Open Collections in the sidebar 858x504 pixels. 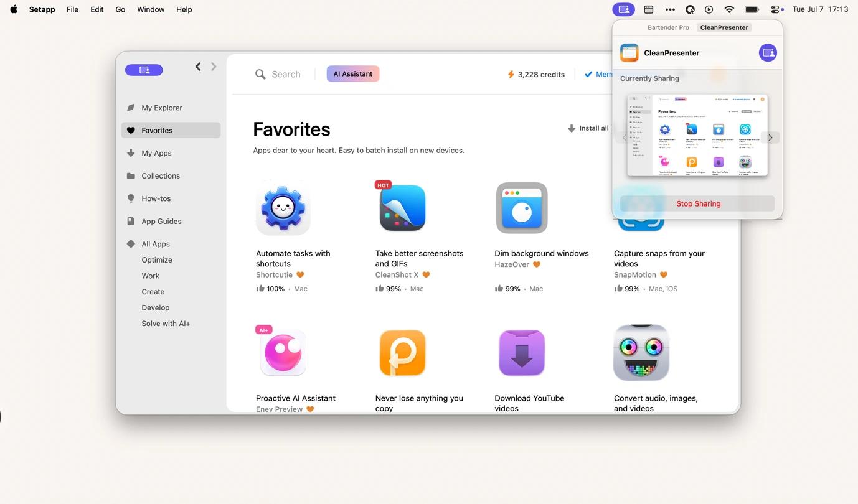coord(171,175)
